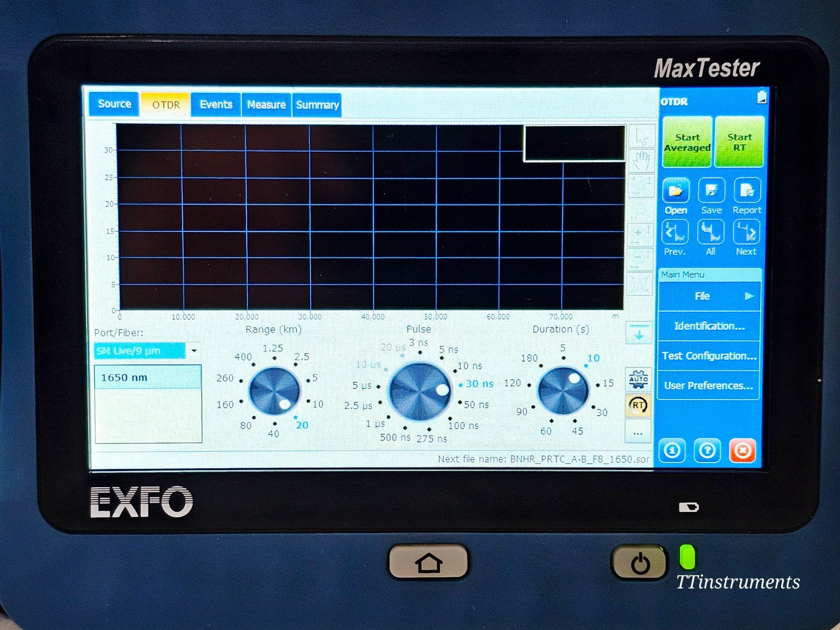Viewport: 840px width, 630px height.
Task: Click the Save icon
Action: coord(711,191)
